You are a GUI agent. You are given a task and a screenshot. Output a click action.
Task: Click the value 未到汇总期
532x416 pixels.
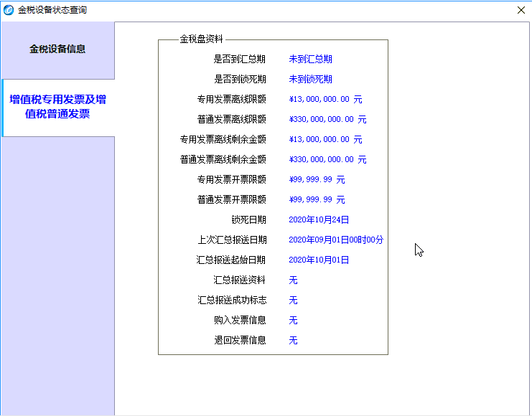click(310, 60)
